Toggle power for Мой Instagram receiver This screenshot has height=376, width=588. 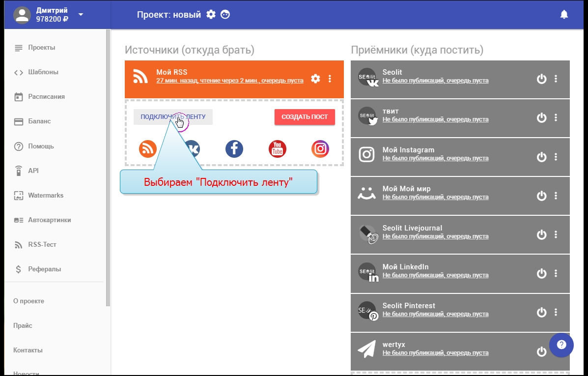[541, 157]
